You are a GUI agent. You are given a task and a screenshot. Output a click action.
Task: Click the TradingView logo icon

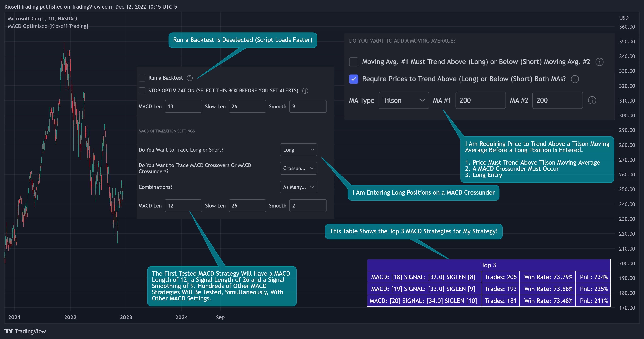coord(9,331)
